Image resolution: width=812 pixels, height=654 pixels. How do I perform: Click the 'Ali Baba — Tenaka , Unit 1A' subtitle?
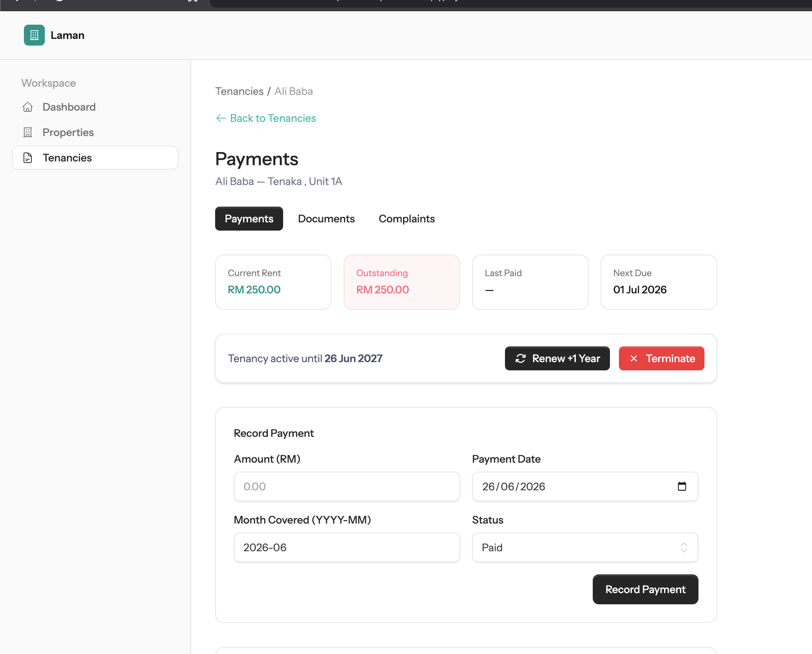pyautogui.click(x=279, y=181)
